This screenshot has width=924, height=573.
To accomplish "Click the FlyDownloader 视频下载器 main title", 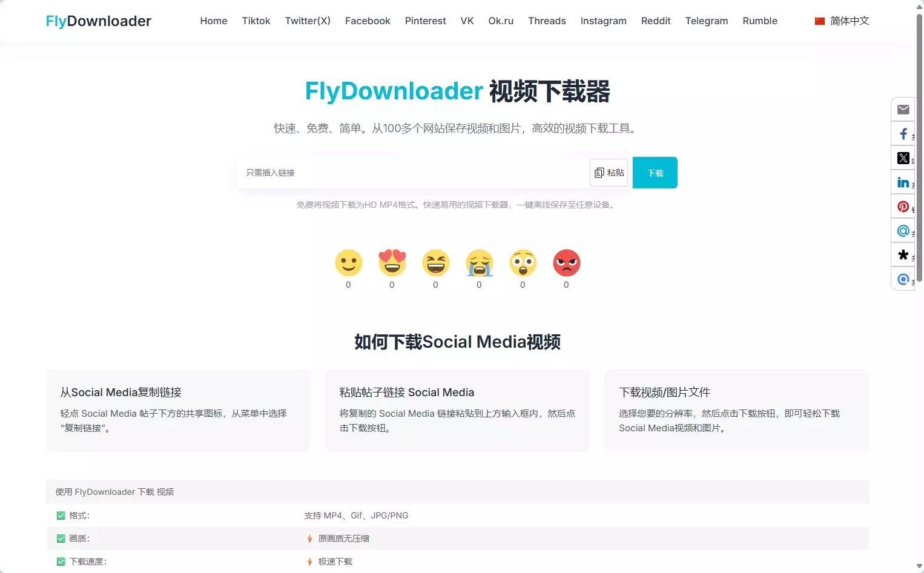I will (x=457, y=91).
